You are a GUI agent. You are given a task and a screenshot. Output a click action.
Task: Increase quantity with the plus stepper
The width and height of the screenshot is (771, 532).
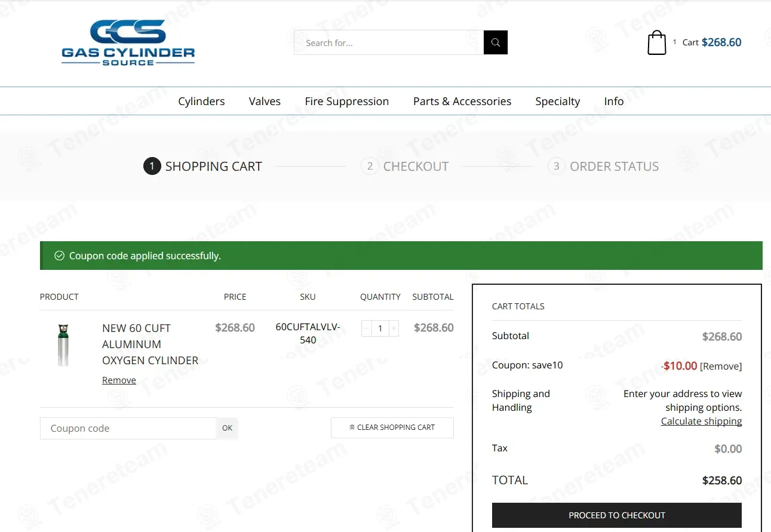pos(394,328)
